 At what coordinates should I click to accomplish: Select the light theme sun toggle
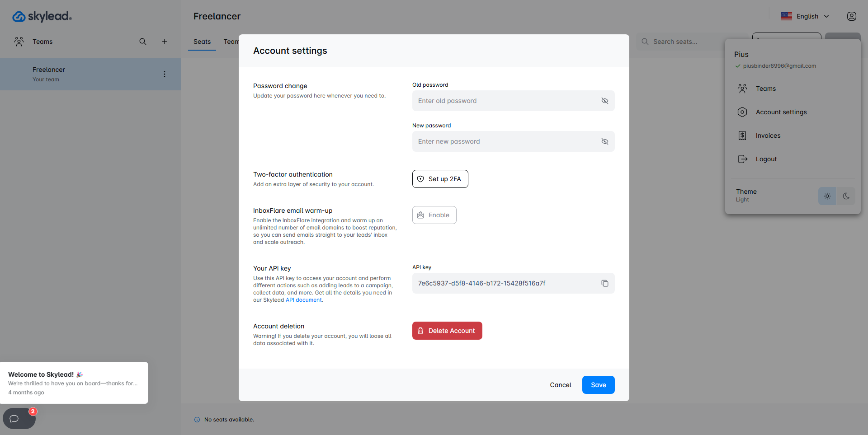827,196
